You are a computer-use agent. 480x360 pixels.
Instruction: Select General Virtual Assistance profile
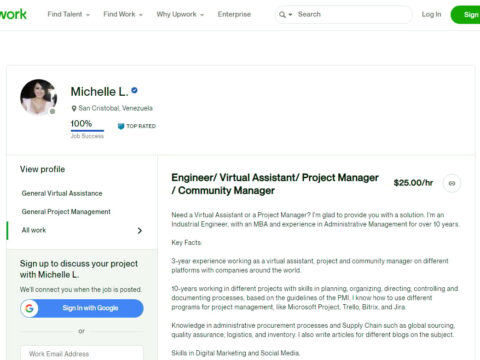coord(62,193)
